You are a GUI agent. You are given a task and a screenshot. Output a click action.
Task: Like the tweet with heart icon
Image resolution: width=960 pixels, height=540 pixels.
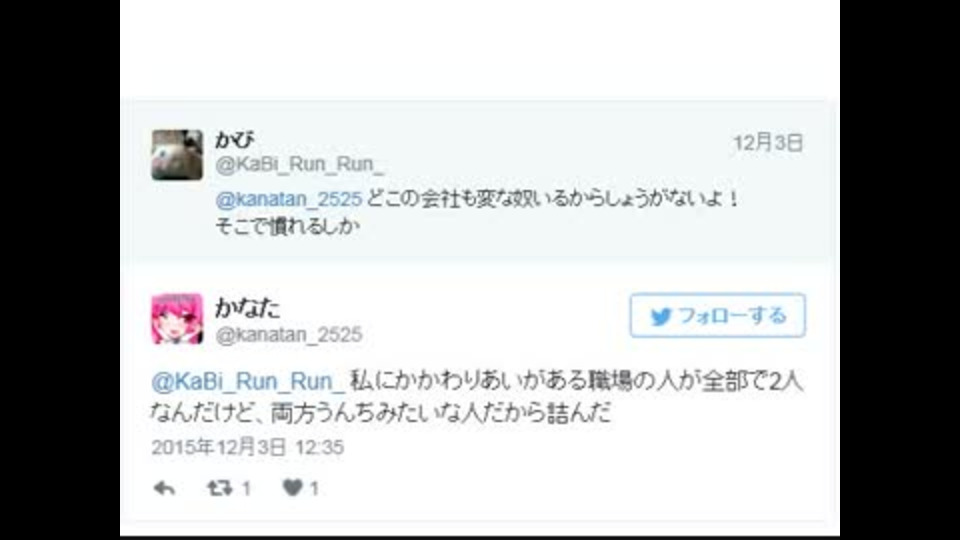coord(293,487)
